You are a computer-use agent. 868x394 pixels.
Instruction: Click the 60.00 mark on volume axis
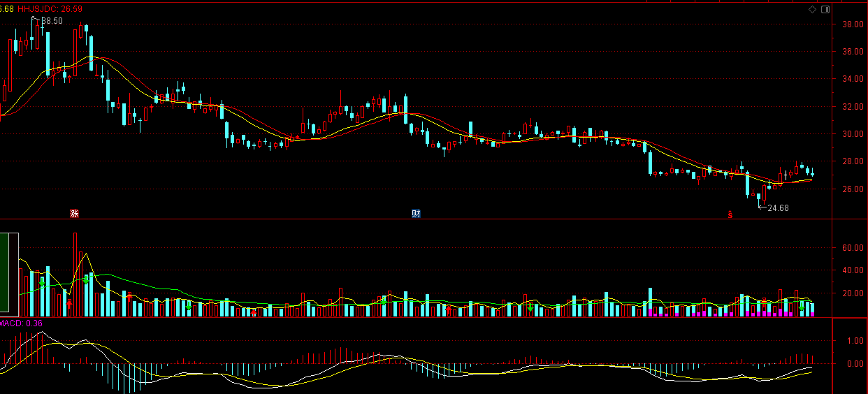[851, 248]
